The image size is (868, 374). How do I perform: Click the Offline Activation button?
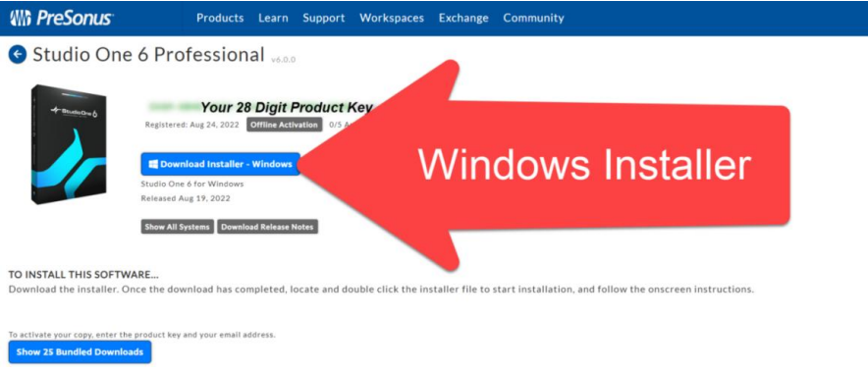[284, 125]
